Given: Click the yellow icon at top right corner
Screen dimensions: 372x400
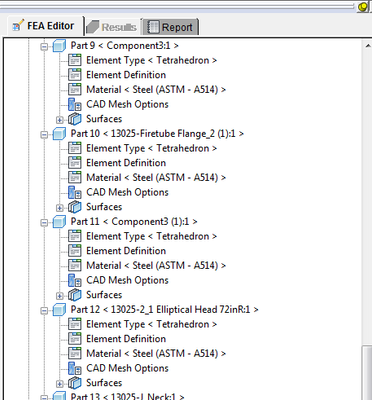Looking at the screenshot, I should tap(363, 7).
